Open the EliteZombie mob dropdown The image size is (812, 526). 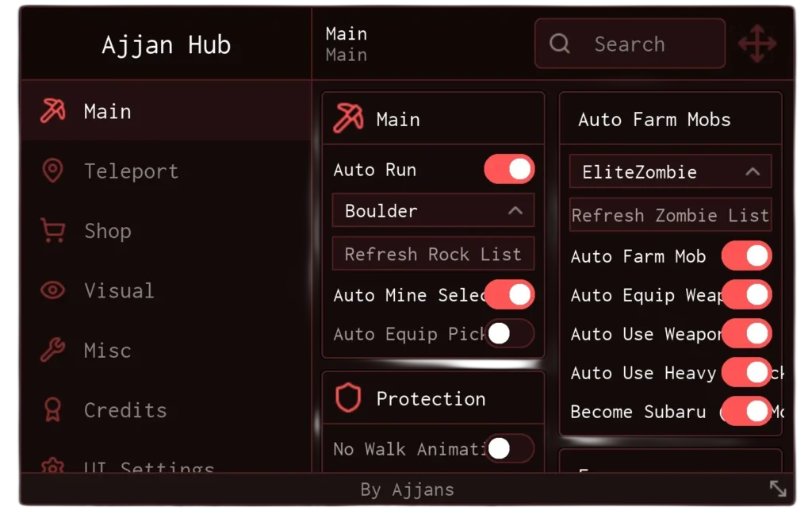[670, 172]
